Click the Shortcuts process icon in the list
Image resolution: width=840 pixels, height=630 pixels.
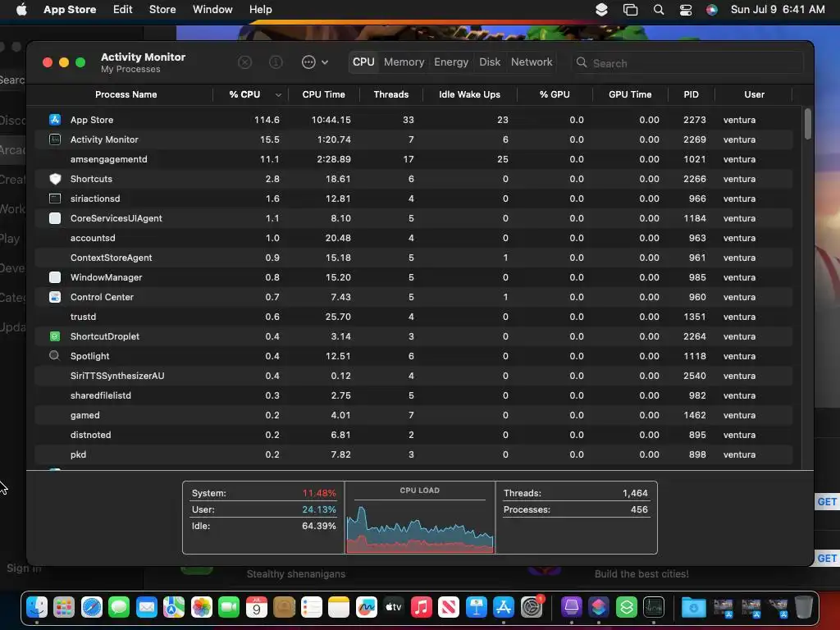[x=55, y=179]
